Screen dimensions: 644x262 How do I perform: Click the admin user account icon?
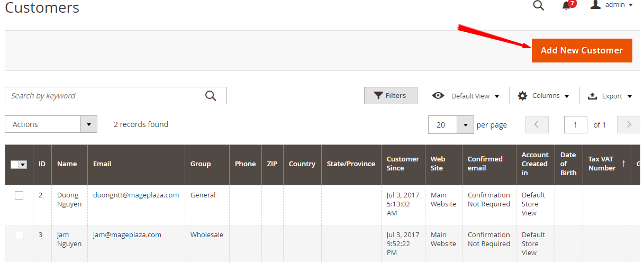point(595,4)
